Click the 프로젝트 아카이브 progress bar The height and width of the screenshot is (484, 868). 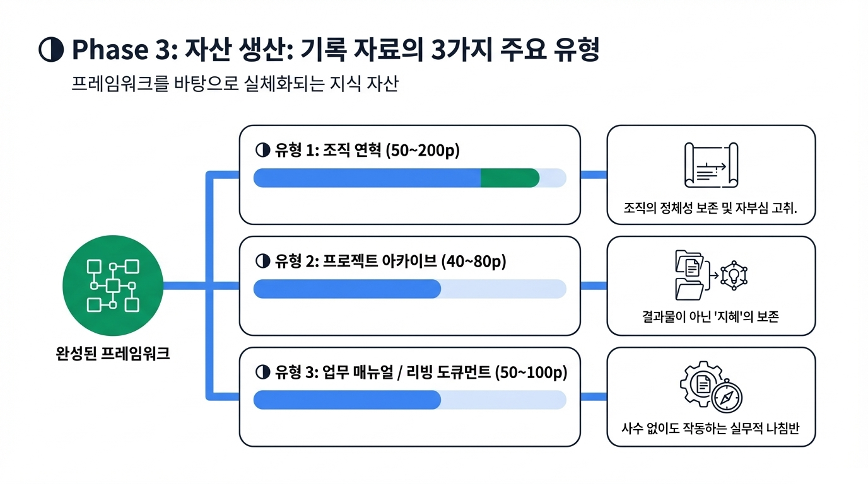409,289
